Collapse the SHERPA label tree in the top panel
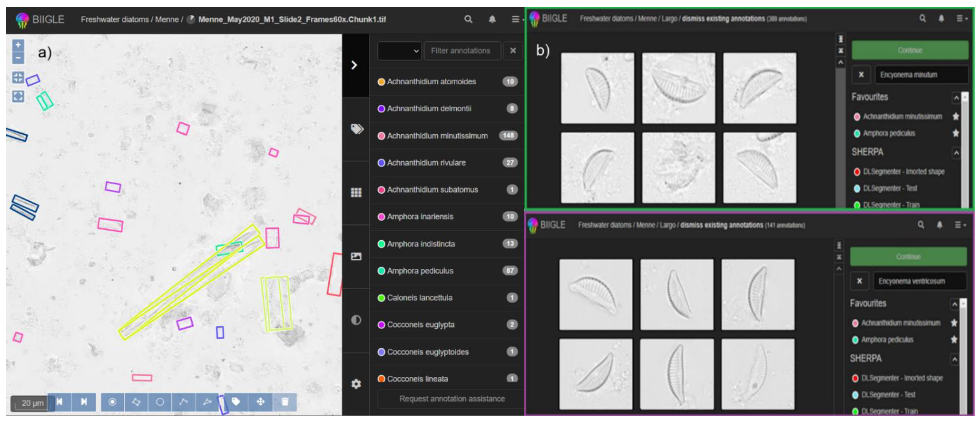The width and height of the screenshot is (980, 422). tap(956, 153)
